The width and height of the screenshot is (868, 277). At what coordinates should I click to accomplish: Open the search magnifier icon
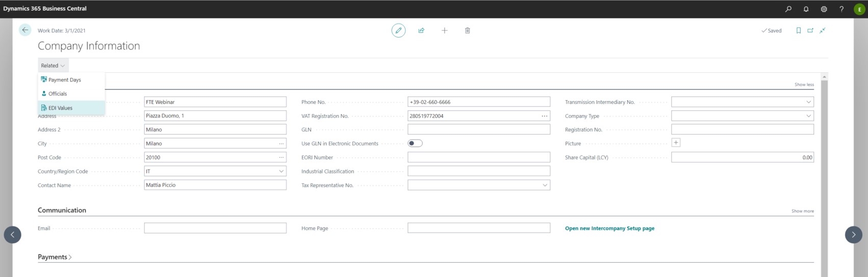click(x=788, y=9)
